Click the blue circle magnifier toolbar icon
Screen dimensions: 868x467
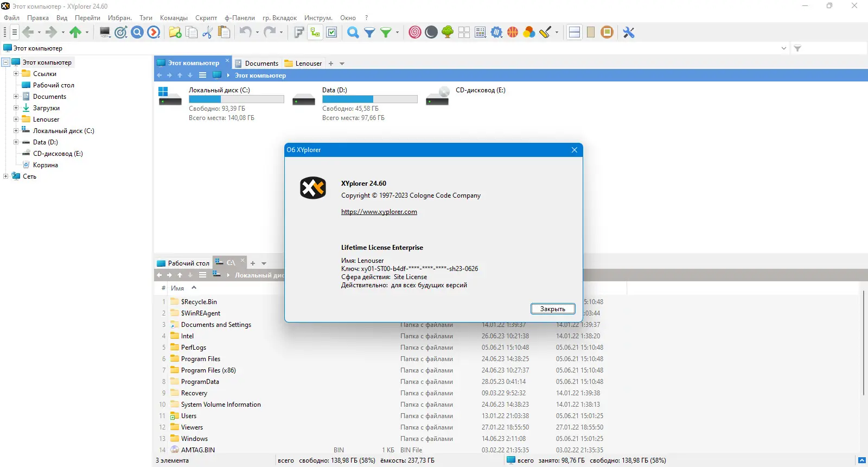click(x=137, y=33)
